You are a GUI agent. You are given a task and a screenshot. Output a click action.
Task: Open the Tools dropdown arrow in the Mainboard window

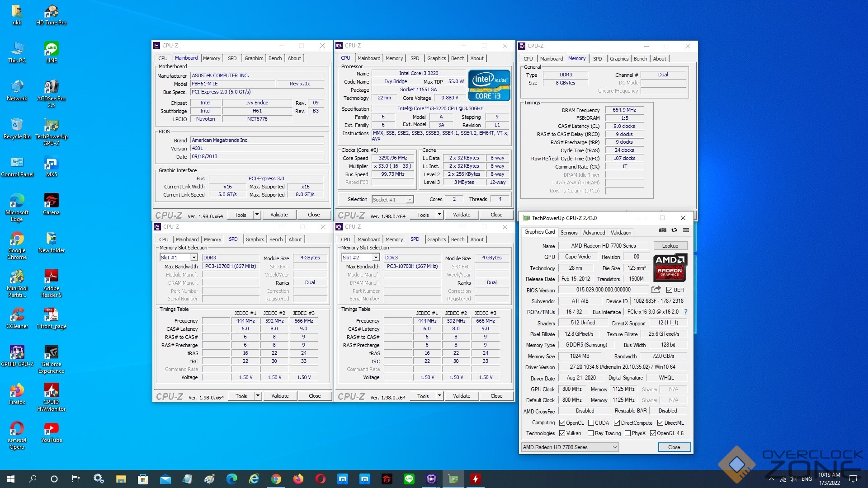click(x=257, y=215)
